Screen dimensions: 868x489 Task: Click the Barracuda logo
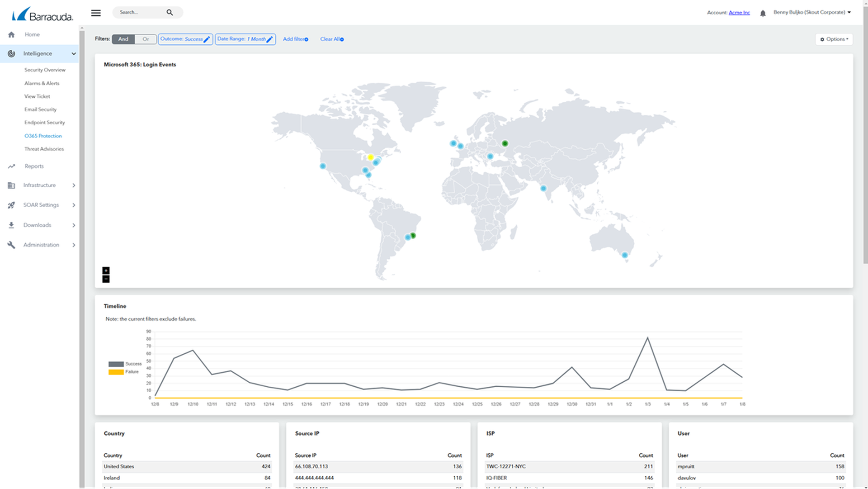(x=42, y=14)
